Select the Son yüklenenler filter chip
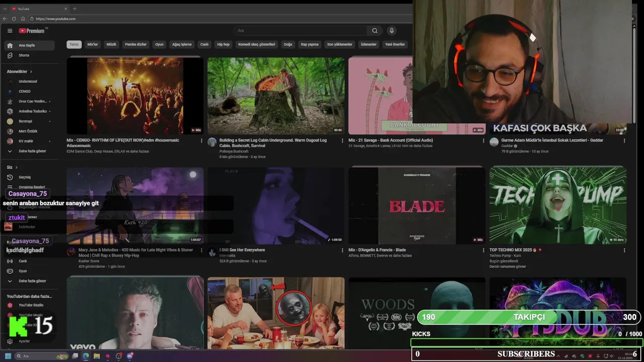 (340, 44)
